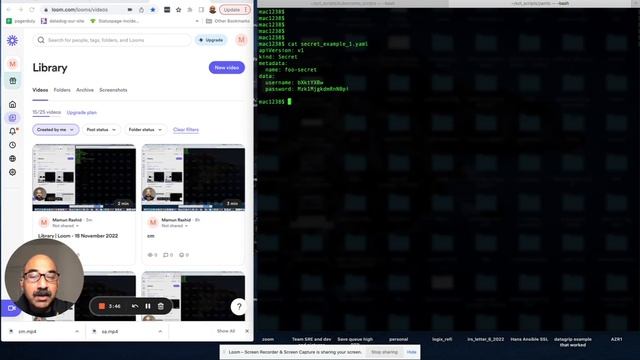Click the search magnifier icon
640x360 pixels.
click(41, 40)
